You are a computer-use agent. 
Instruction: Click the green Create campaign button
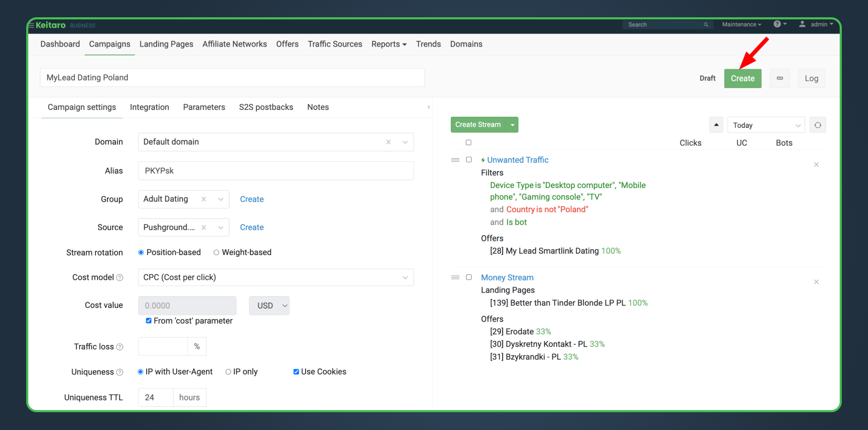(743, 79)
